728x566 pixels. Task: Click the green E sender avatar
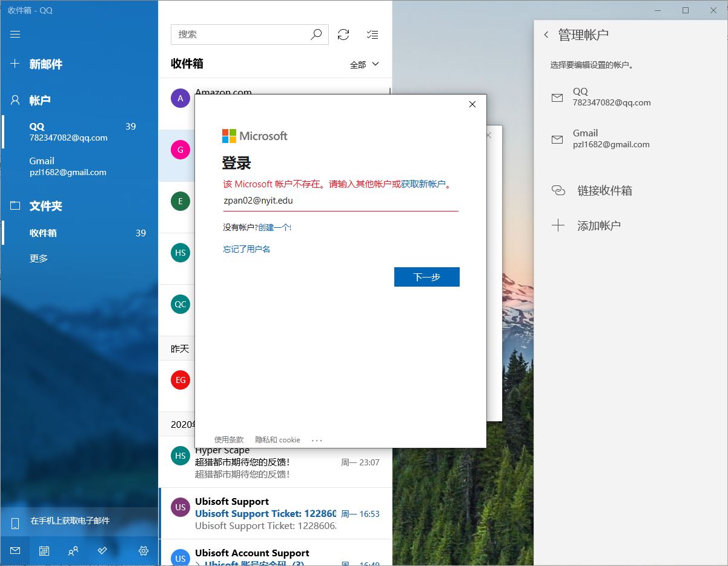point(180,201)
